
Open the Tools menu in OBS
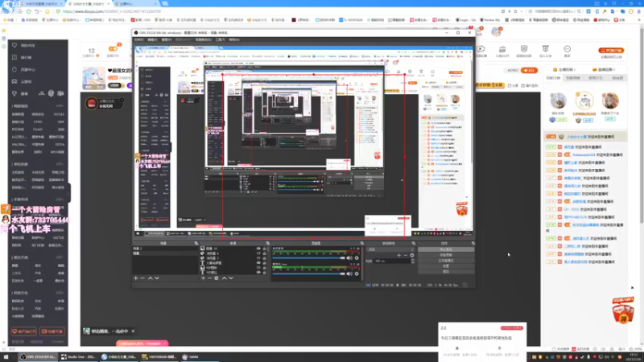pos(220,39)
